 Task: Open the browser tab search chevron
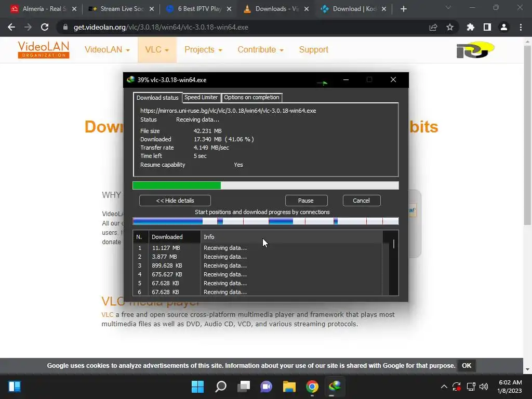click(x=448, y=7)
